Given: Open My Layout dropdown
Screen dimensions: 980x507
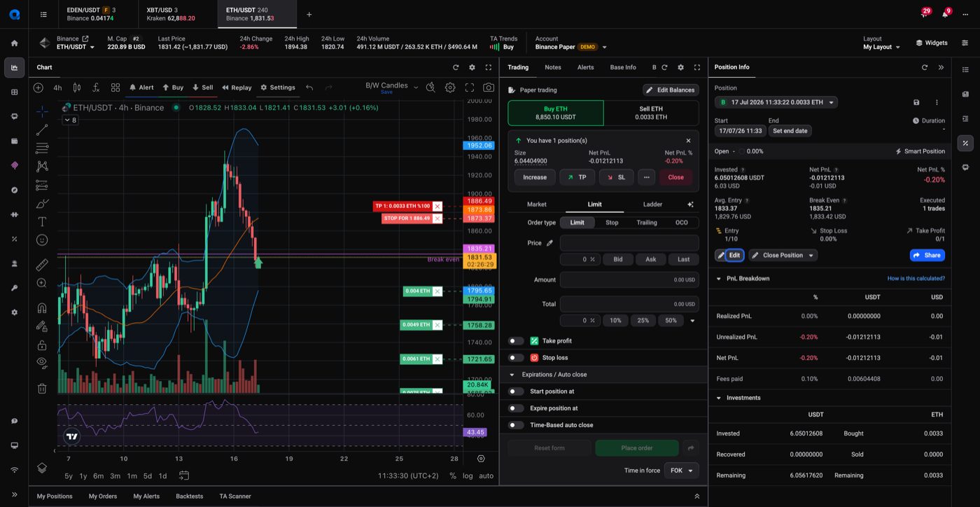Looking at the screenshot, I should (882, 47).
